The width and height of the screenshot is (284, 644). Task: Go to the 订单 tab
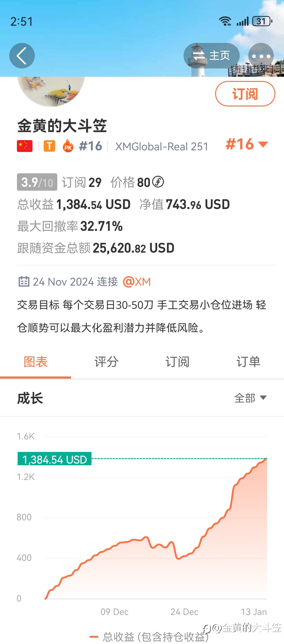click(248, 362)
